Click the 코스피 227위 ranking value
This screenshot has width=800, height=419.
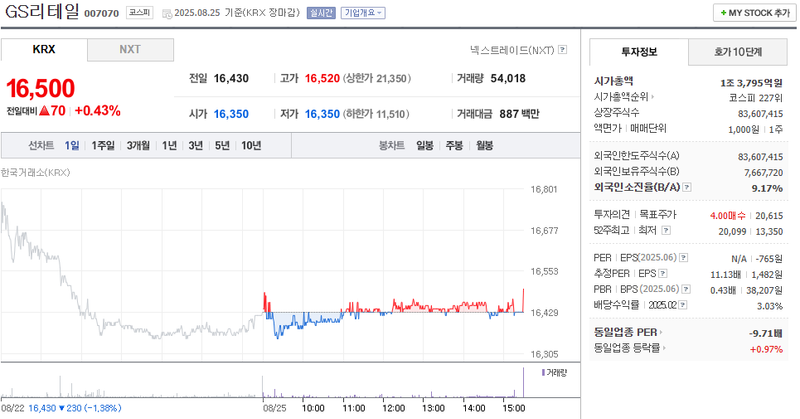coord(756,97)
